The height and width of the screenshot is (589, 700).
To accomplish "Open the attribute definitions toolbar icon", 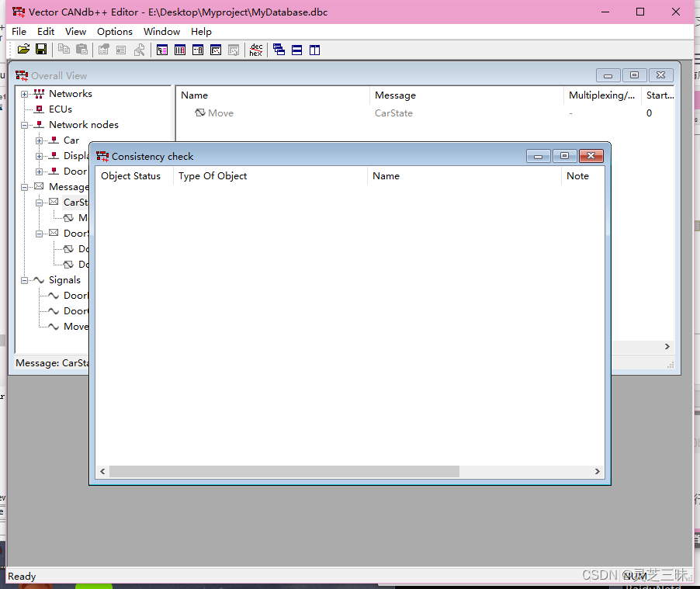I will pyautogui.click(x=198, y=50).
